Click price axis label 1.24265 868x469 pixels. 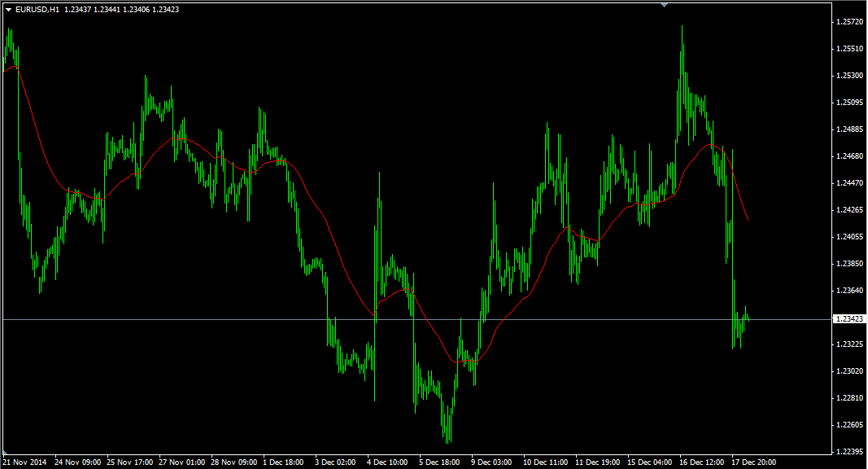click(850, 210)
